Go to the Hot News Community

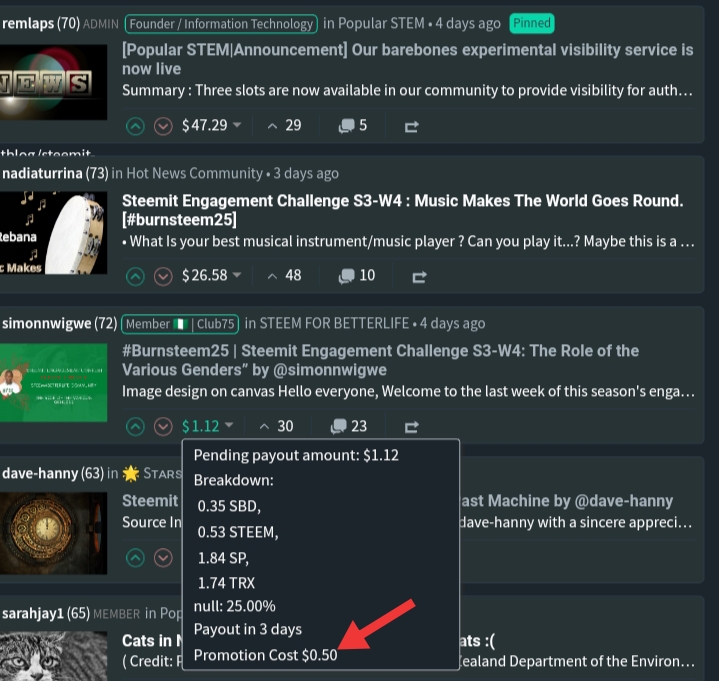[194, 173]
